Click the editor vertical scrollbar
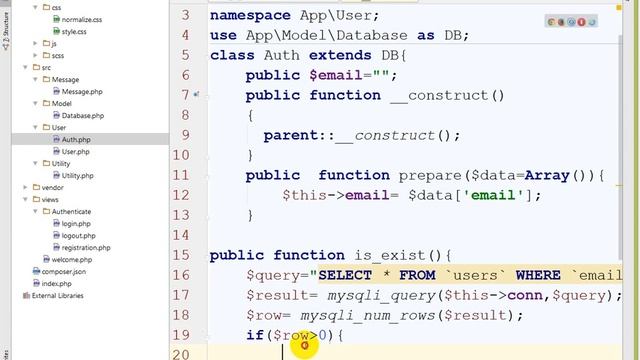The image size is (640, 360). [621, 147]
